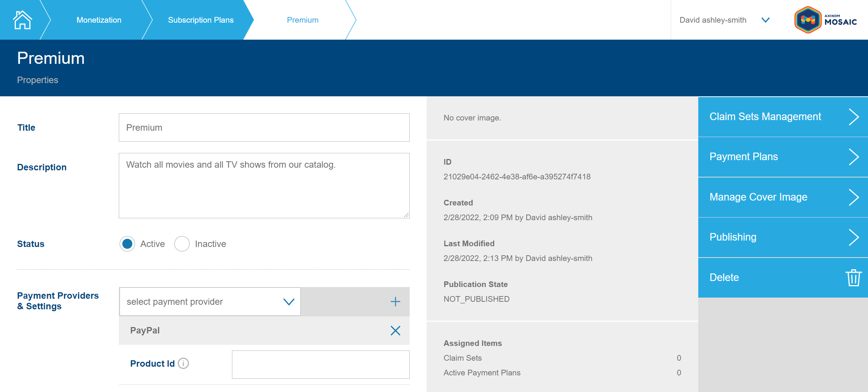
Task: Select the Active status radio button
Action: coord(128,244)
